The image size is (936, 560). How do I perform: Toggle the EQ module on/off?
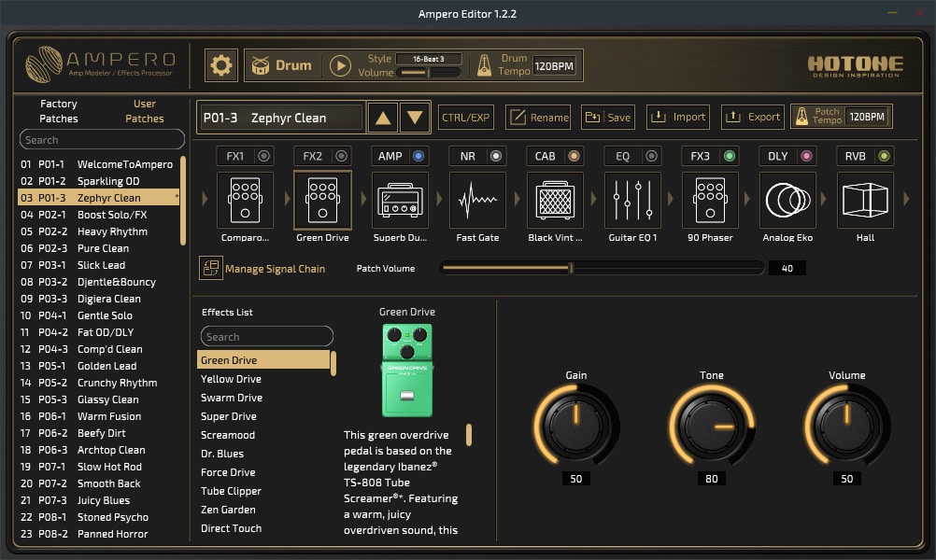pos(651,156)
